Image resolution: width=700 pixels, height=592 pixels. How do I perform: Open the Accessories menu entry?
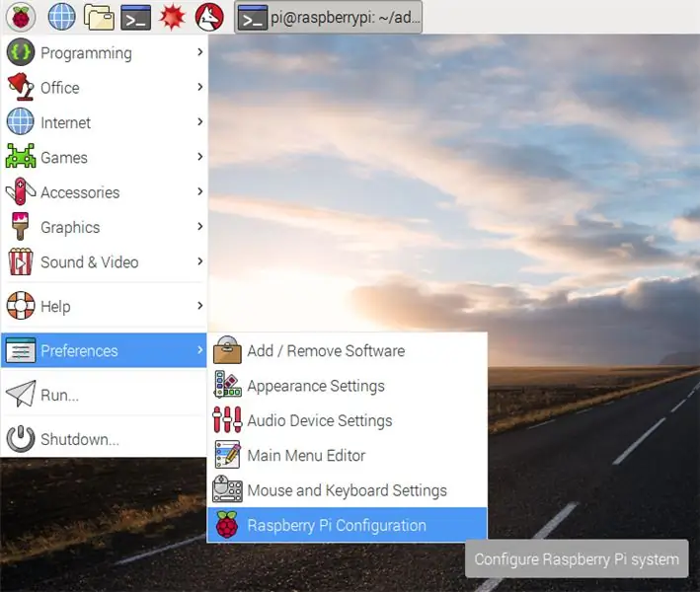pos(104,191)
